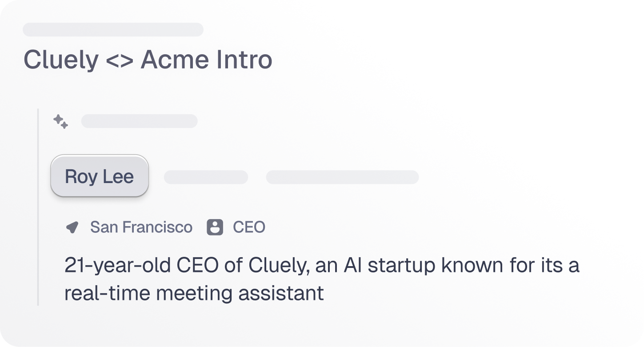The height and width of the screenshot is (347, 644).
Task: Click the CEO role label
Action: [249, 227]
